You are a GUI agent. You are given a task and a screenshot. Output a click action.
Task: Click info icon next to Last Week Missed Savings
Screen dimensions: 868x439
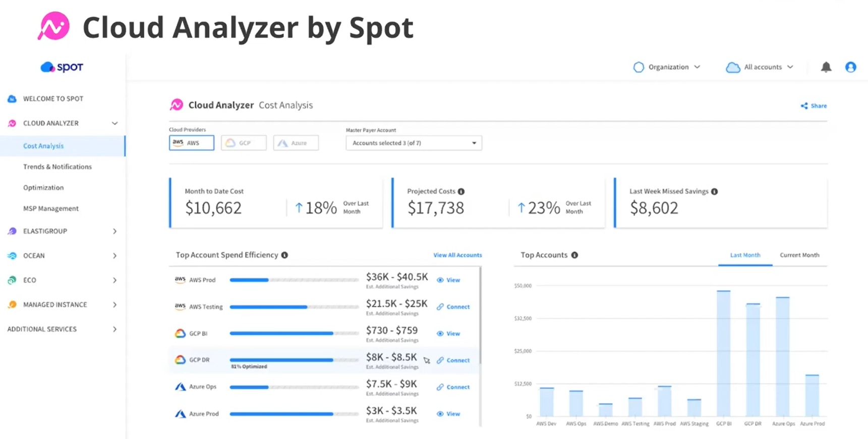(x=714, y=192)
